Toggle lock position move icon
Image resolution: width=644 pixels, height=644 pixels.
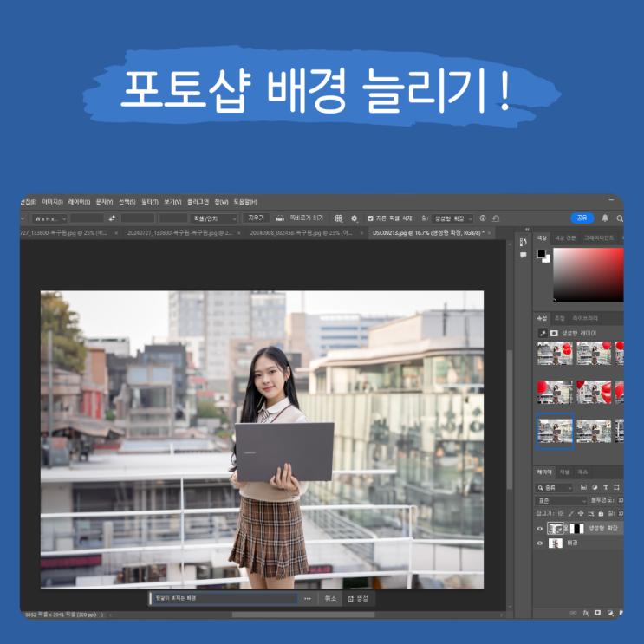click(581, 513)
